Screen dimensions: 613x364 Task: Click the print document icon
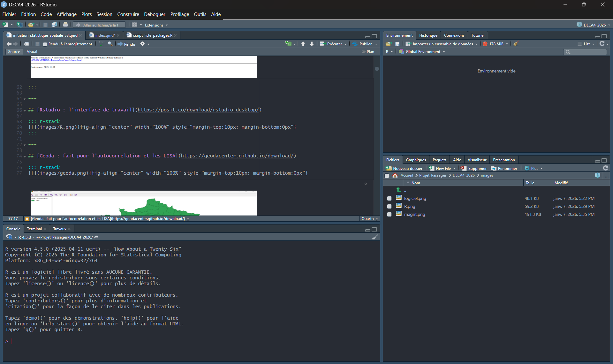click(x=65, y=25)
